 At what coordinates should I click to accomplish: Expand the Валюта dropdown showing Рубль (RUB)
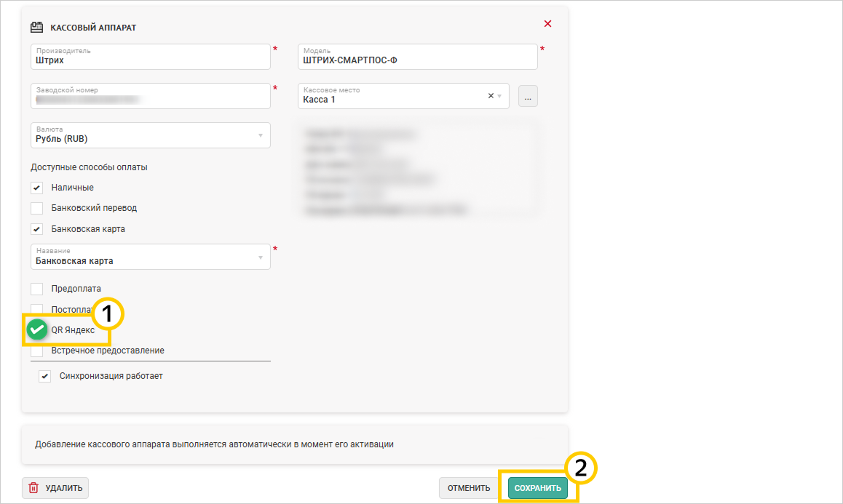click(x=151, y=135)
